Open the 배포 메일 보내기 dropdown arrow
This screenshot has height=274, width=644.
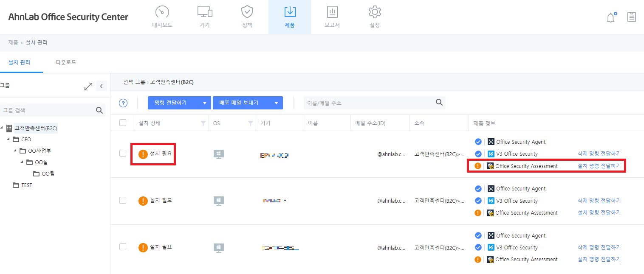click(x=277, y=103)
